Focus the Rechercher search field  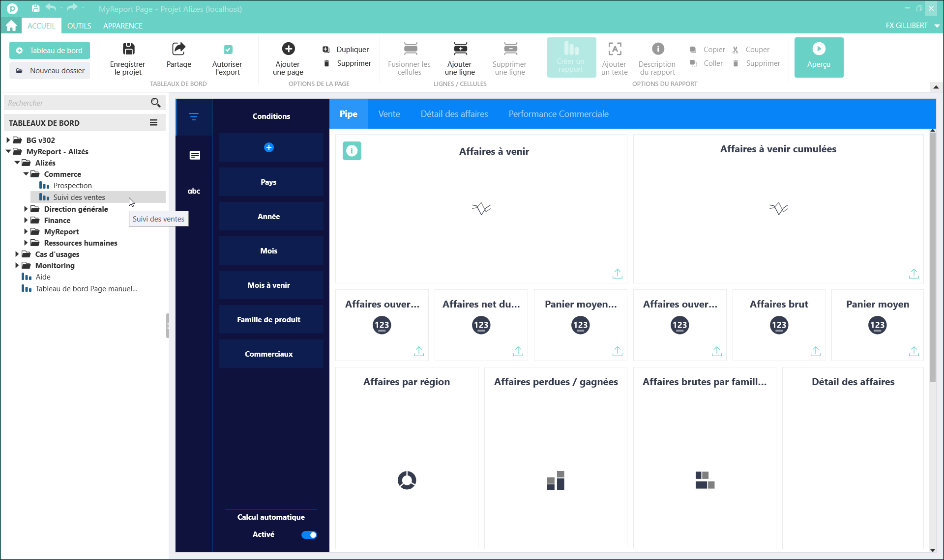pos(76,103)
